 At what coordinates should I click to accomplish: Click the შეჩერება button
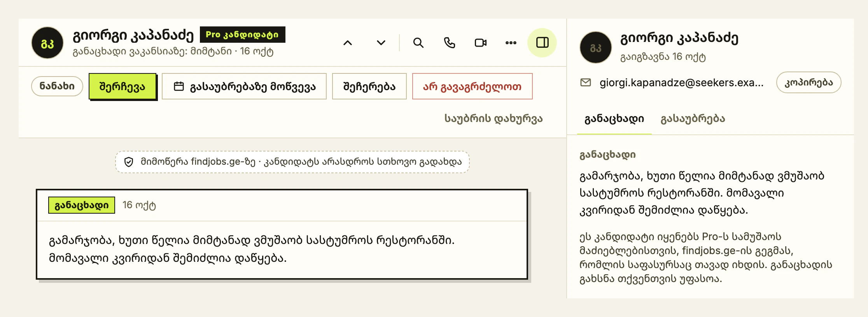369,86
